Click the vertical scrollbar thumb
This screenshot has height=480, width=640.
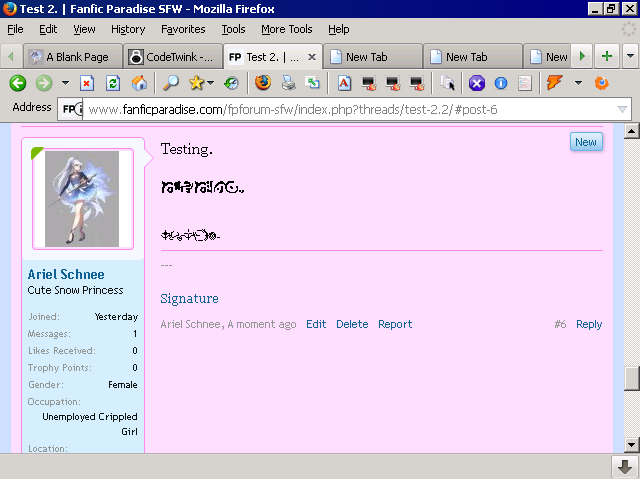[x=631, y=379]
